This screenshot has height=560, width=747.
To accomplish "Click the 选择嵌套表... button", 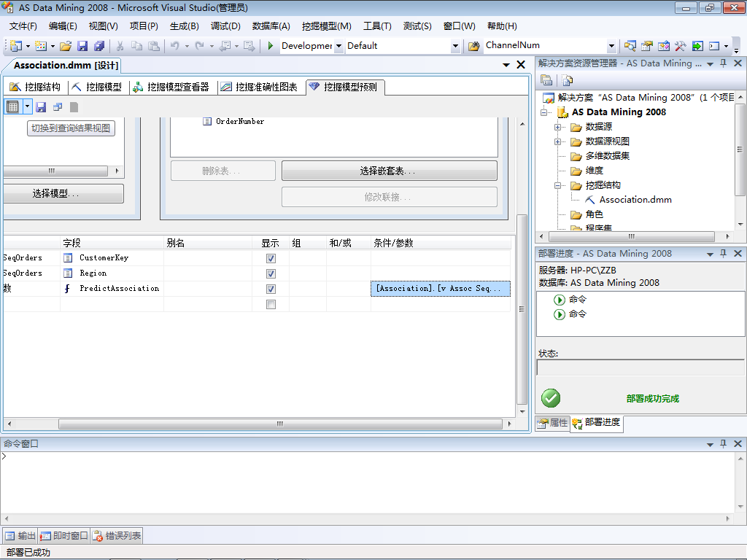I will [390, 171].
